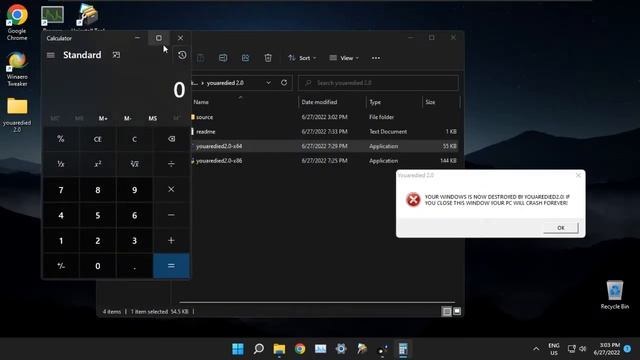Click Share icon in Explorer toolbar

[x=245, y=58]
